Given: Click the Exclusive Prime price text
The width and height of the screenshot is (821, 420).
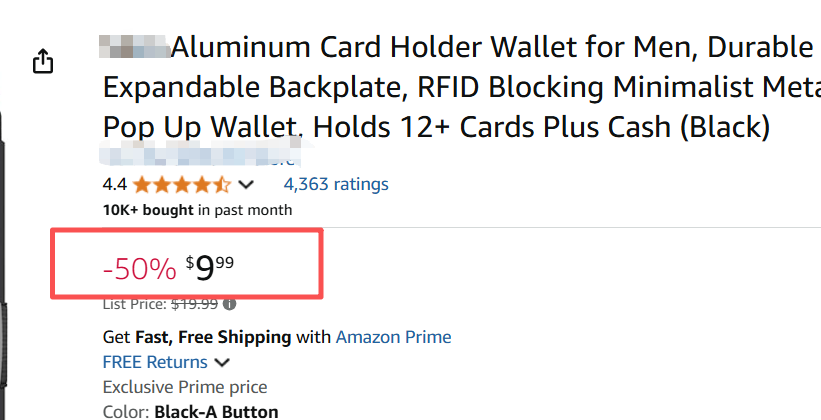Looking at the screenshot, I should [x=185, y=387].
